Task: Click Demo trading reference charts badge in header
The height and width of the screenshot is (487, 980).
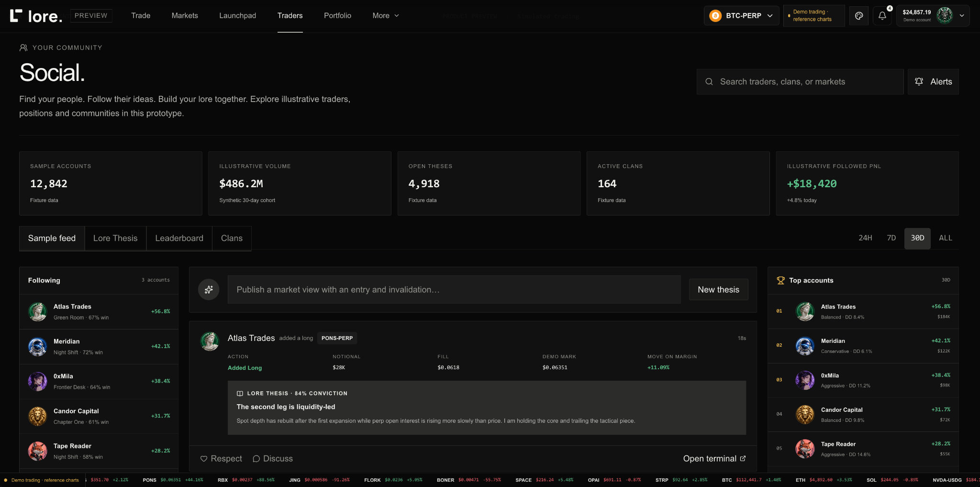Action: pos(813,16)
